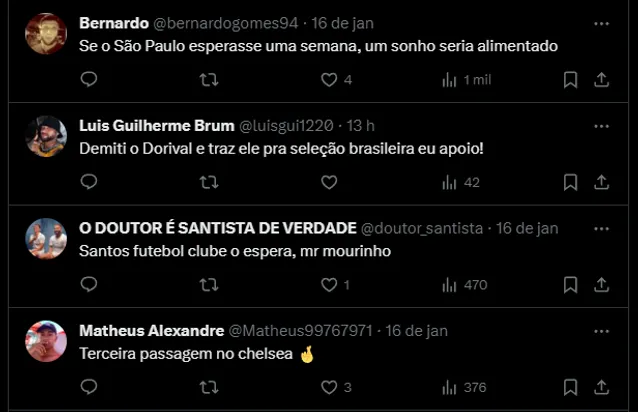Click Matheus Alexandre's profile avatar
The width and height of the screenshot is (638, 412).
pos(46,341)
